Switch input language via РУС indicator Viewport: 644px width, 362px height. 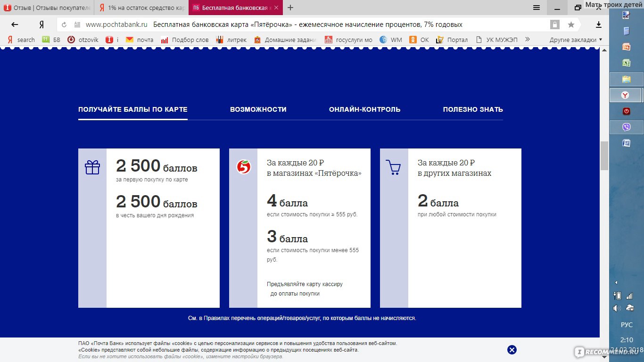point(627,325)
